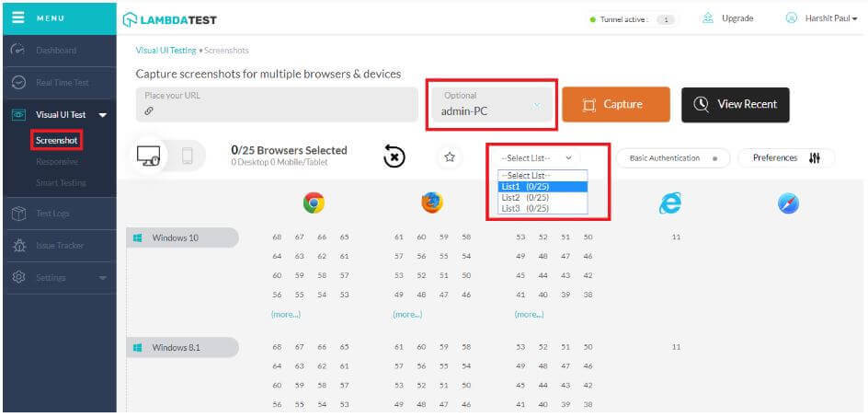Open the admin-PC tunnel dropdown

[492, 104]
